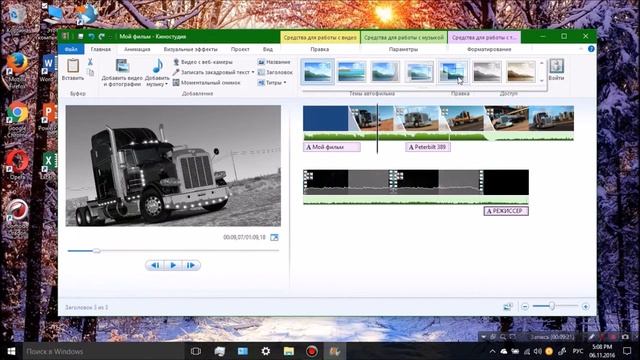Click the Copy icon below scissors
640x360 pixels.
tap(91, 72)
